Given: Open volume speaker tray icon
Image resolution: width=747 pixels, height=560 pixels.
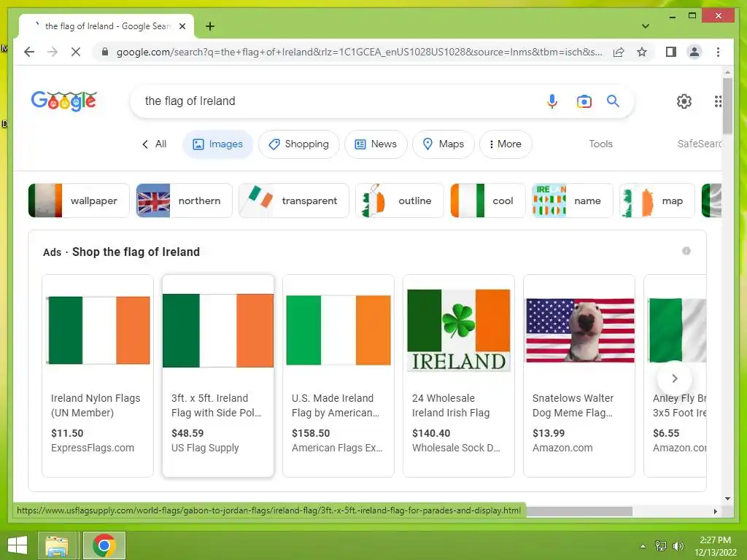Looking at the screenshot, I should pos(678,546).
